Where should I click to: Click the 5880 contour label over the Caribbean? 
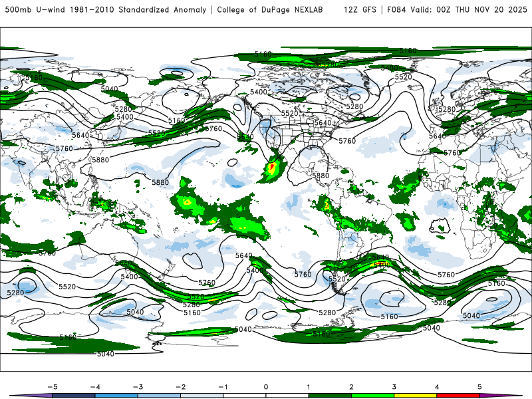[321, 176]
